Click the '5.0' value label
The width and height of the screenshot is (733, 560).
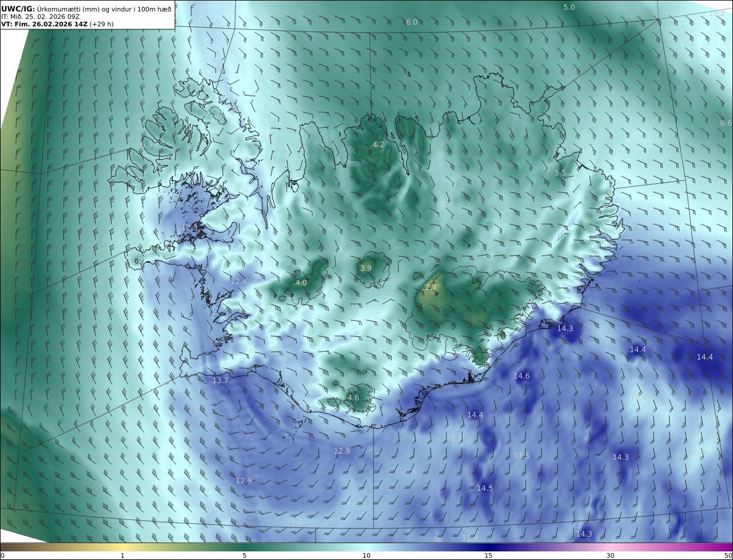click(x=569, y=7)
